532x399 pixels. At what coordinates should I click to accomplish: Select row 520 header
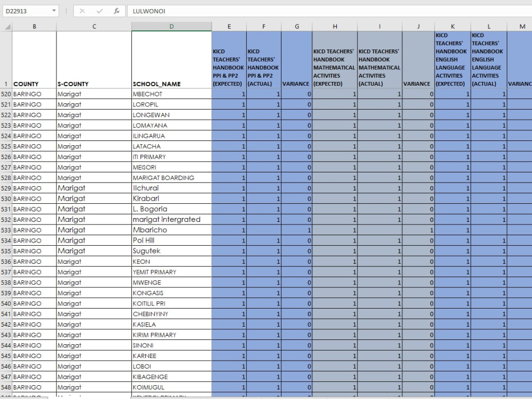click(x=6, y=94)
